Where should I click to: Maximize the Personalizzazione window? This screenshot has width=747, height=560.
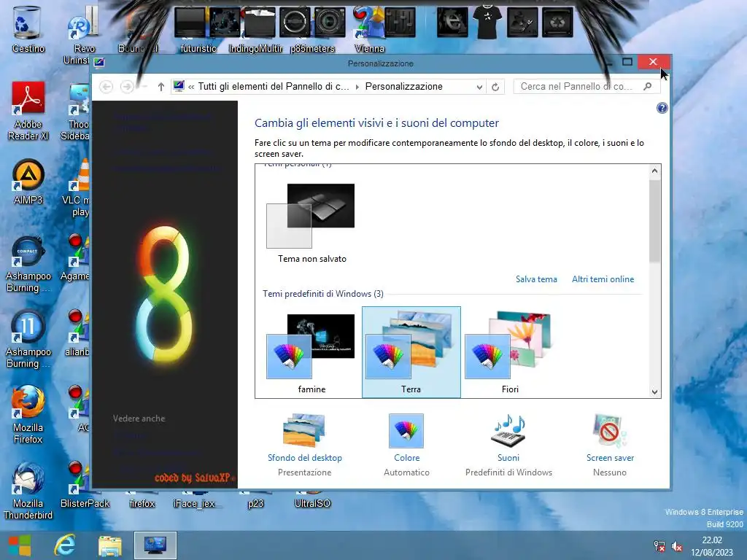[x=627, y=62]
